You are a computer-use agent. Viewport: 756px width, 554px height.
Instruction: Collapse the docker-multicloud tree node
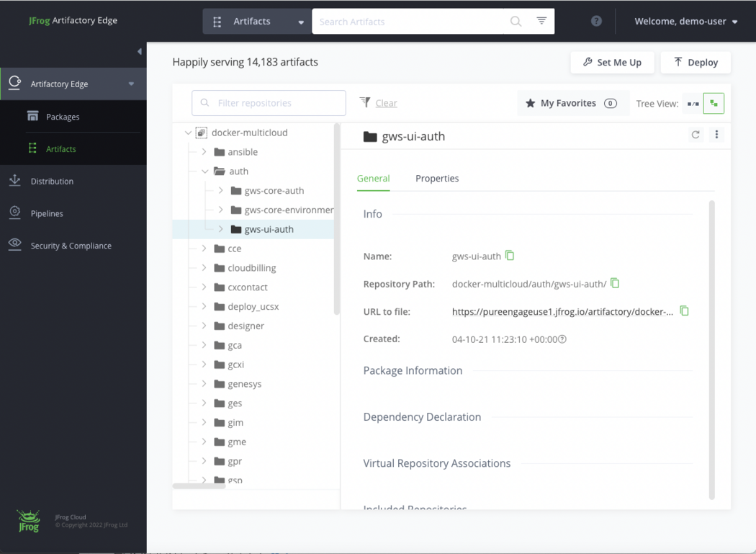[188, 133]
